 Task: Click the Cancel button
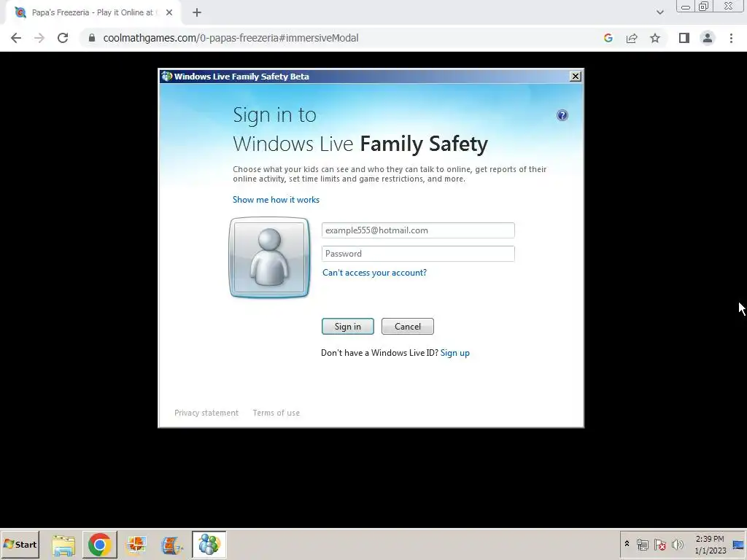tap(407, 326)
